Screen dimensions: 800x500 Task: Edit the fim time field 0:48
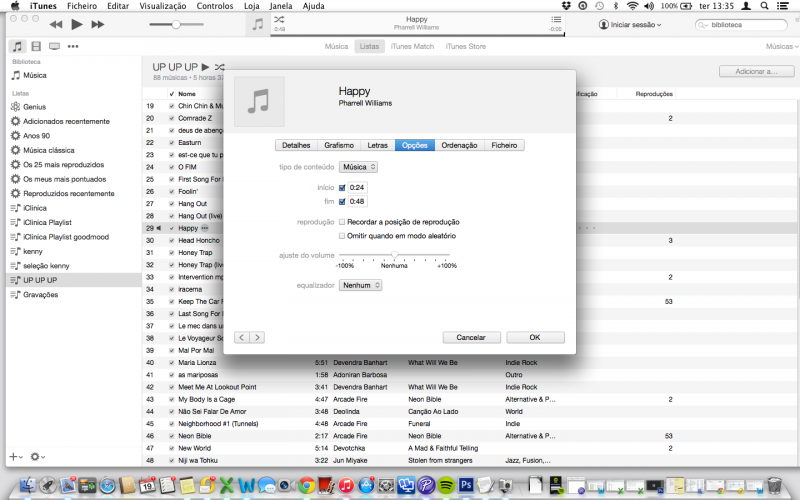click(357, 202)
